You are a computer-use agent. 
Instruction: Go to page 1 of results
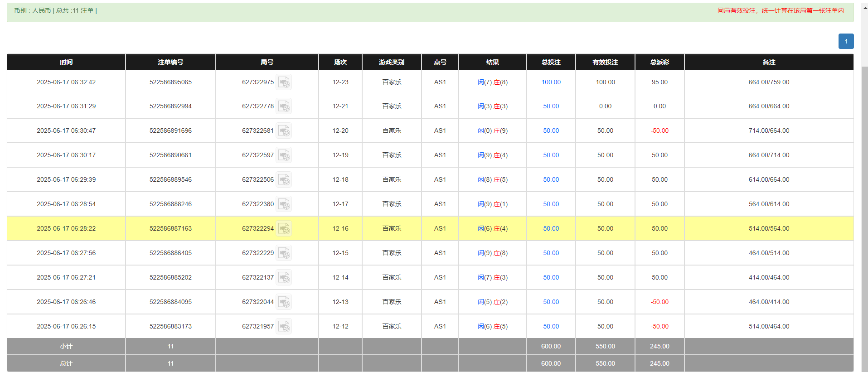(x=846, y=41)
